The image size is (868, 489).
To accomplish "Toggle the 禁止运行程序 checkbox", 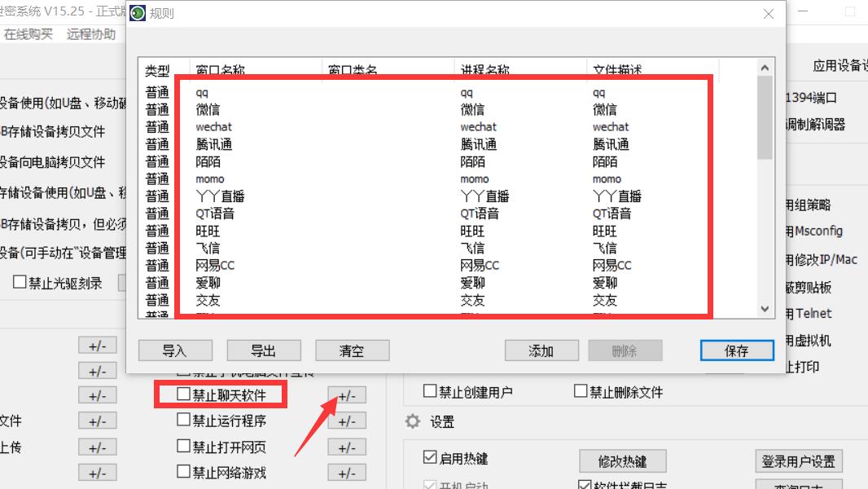I will coord(183,420).
